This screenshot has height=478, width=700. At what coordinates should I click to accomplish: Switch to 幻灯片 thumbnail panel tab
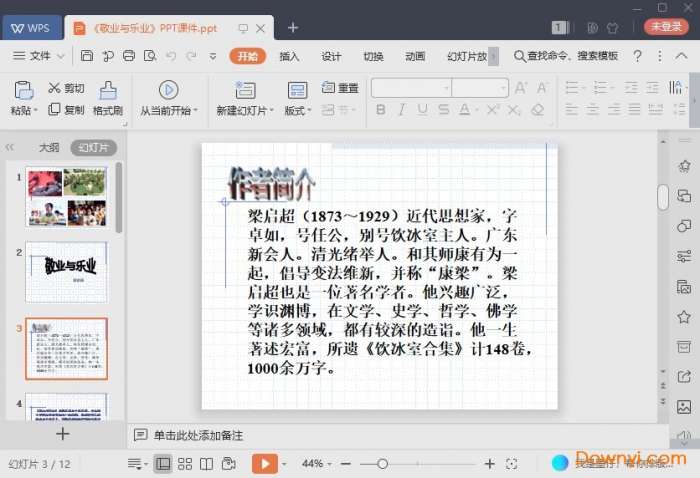coord(94,148)
